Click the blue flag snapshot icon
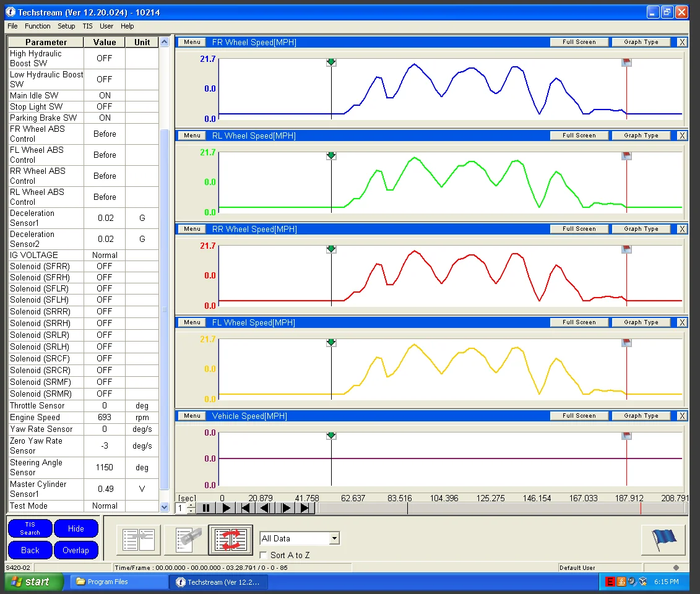 click(663, 540)
